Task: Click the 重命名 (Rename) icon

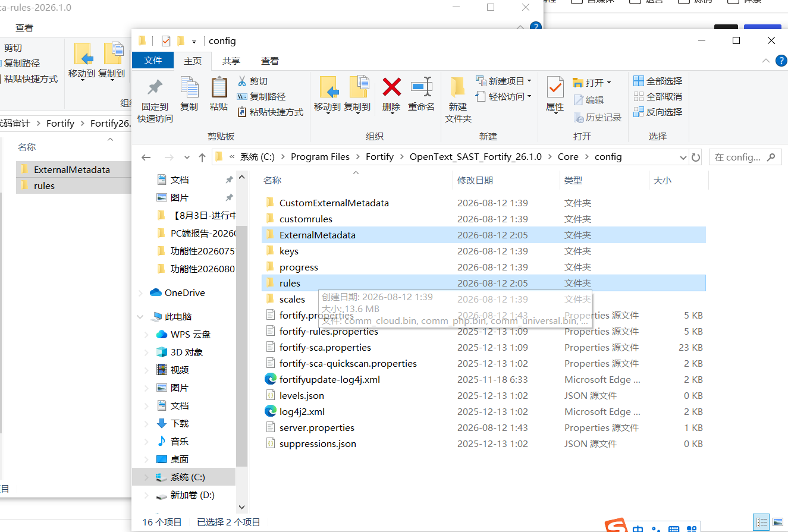Action: point(421,87)
